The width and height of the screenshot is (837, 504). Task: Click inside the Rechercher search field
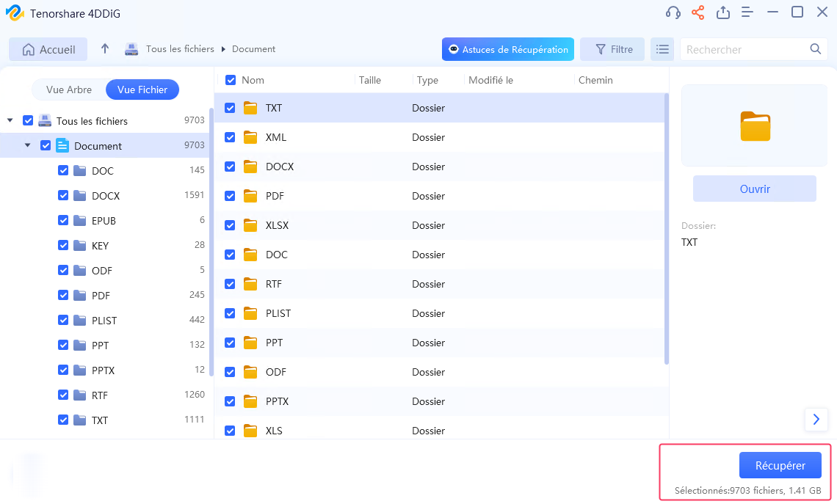coord(742,48)
